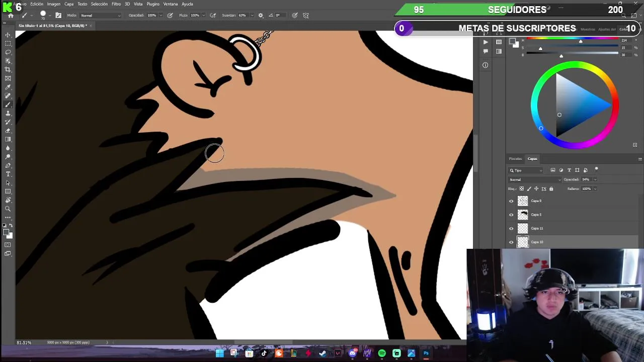Select the Hand tool
The width and height of the screenshot is (644, 362).
(x=8, y=200)
